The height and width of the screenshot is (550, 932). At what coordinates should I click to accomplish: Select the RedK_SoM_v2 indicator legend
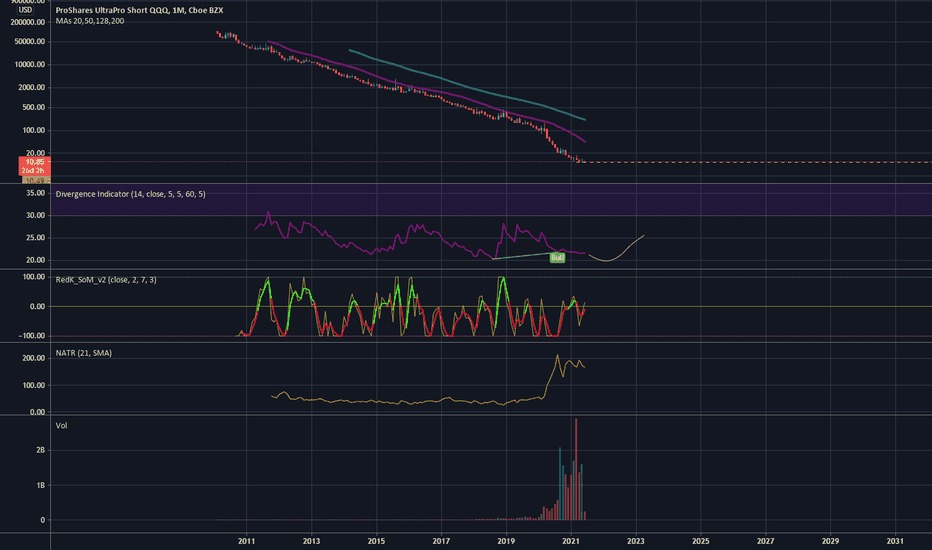tap(106, 279)
